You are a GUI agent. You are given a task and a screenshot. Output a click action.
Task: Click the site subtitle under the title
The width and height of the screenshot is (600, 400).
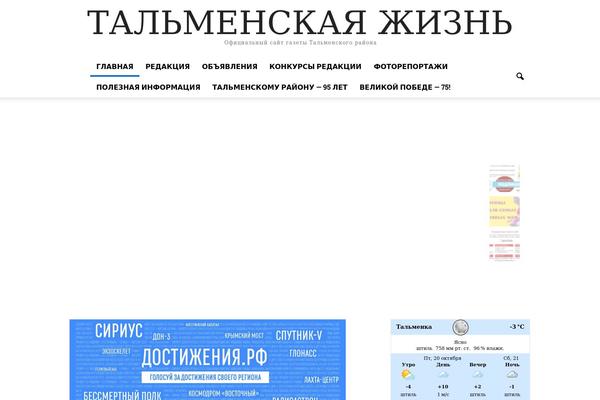[x=300, y=42]
